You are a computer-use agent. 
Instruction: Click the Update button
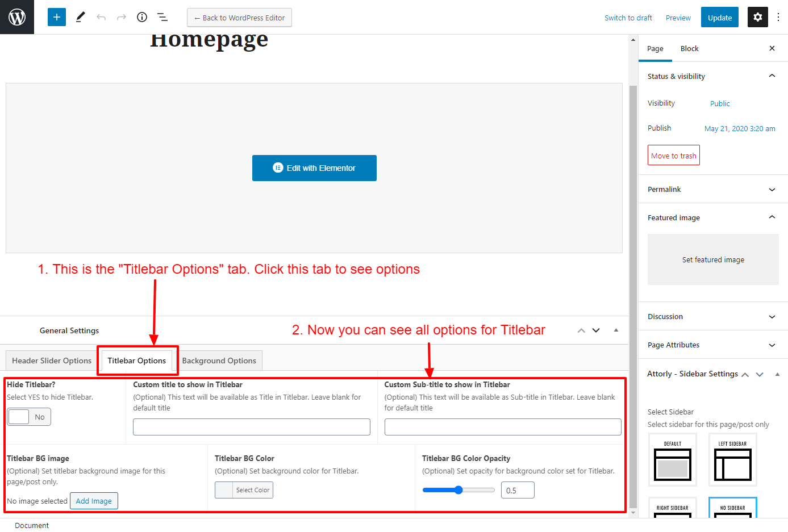click(x=719, y=18)
